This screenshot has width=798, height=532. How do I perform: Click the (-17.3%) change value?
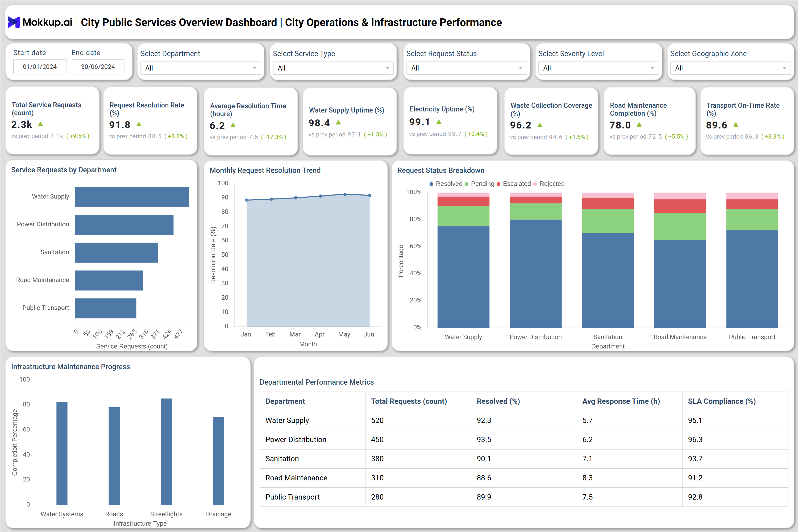pos(273,137)
